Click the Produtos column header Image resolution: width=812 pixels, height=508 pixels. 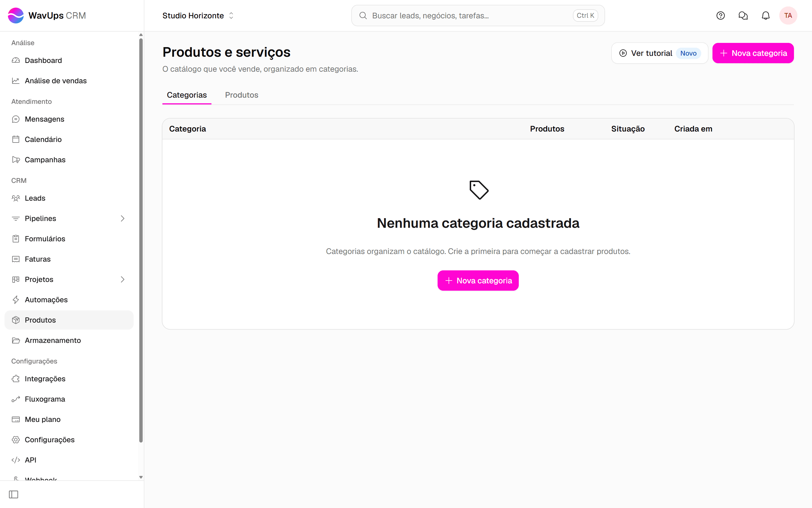click(547, 129)
